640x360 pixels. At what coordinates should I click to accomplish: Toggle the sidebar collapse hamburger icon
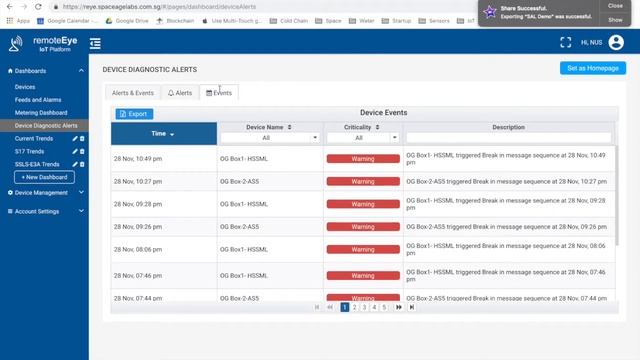pyautogui.click(x=95, y=43)
